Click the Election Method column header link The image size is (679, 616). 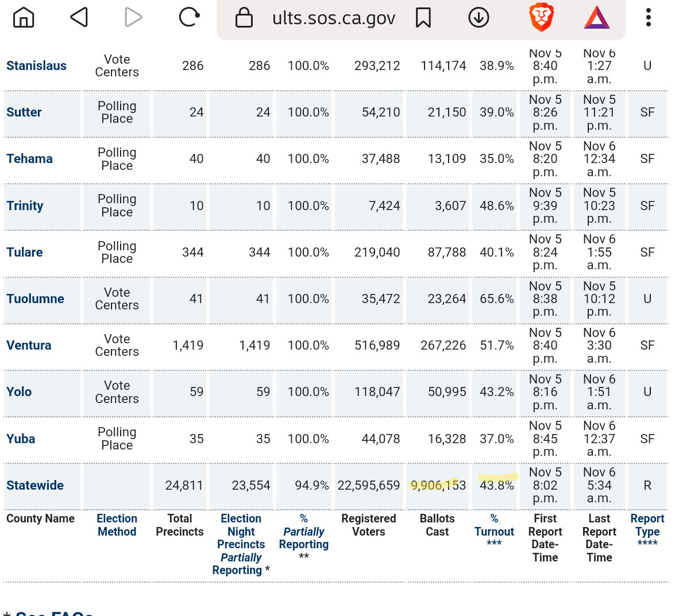click(x=117, y=525)
